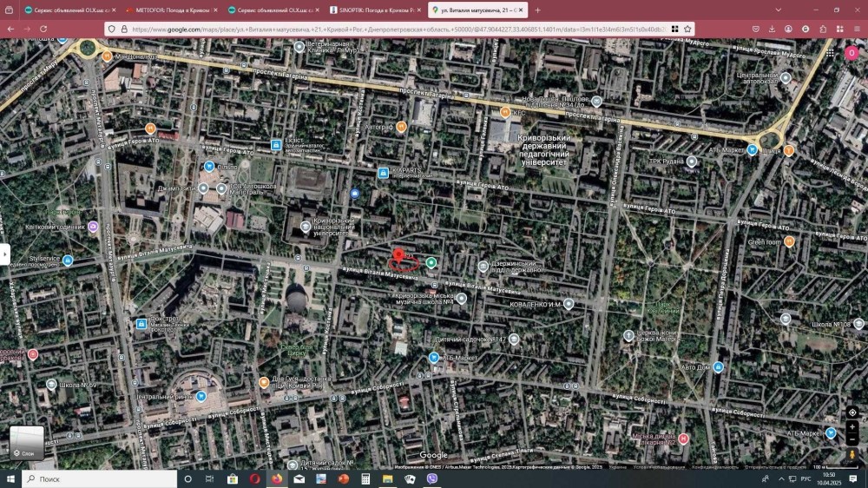The width and height of the screenshot is (868, 488).
Task: Reload the current page
Action: tap(43, 29)
